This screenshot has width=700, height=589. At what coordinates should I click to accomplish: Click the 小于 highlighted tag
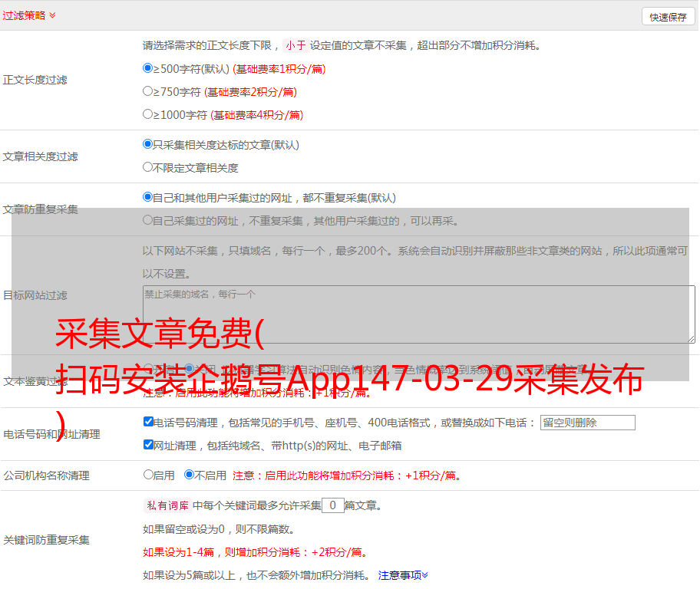[296, 45]
